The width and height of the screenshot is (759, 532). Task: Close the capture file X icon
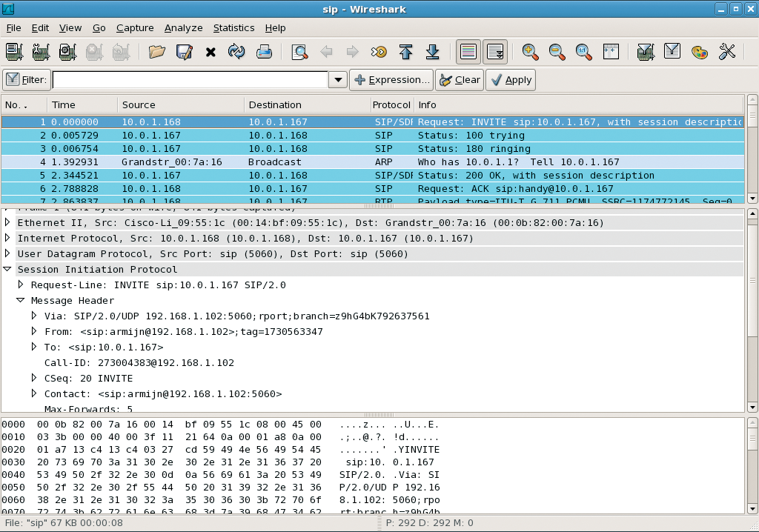[x=211, y=52]
